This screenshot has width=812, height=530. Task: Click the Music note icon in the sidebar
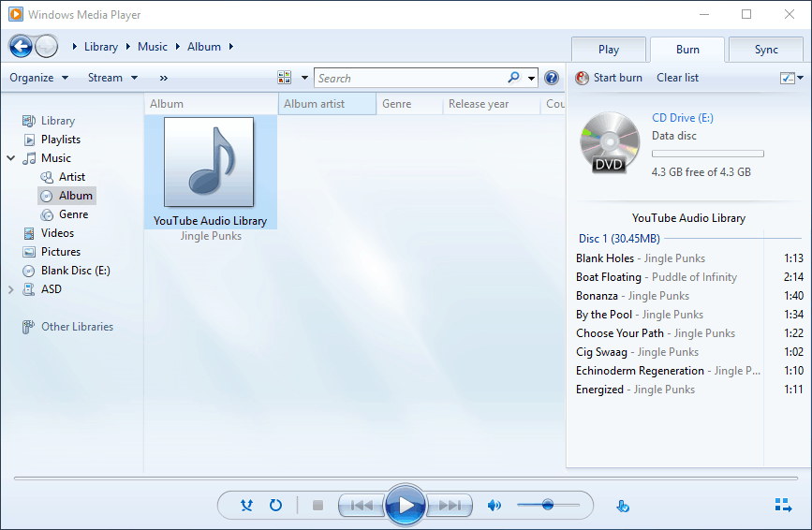click(x=29, y=158)
